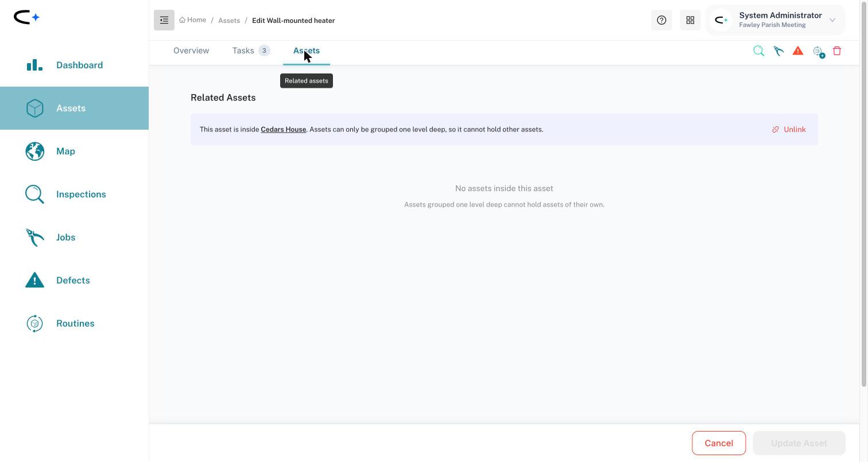
Task: Click the 'Edit Wall-mounted heater' breadcrumb text
Action: tap(293, 21)
